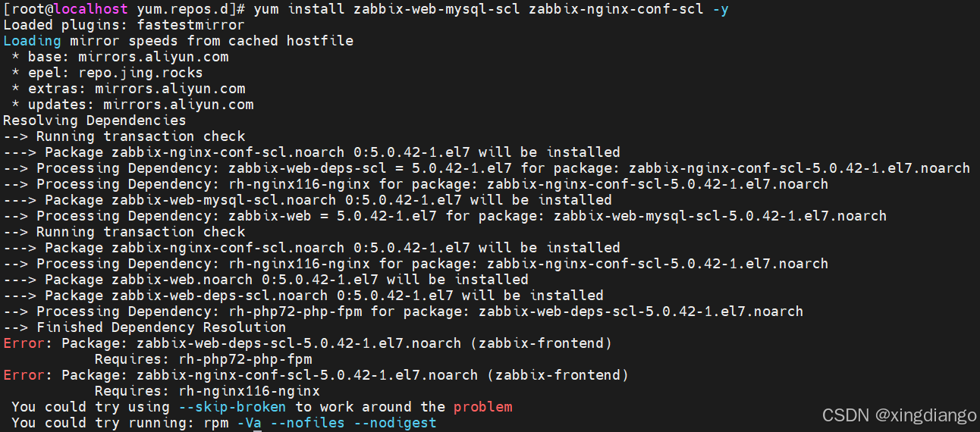This screenshot has width=980, height=432.
Task: Click 'Requires: rh-php72-php-fpm' text
Action: point(203,359)
